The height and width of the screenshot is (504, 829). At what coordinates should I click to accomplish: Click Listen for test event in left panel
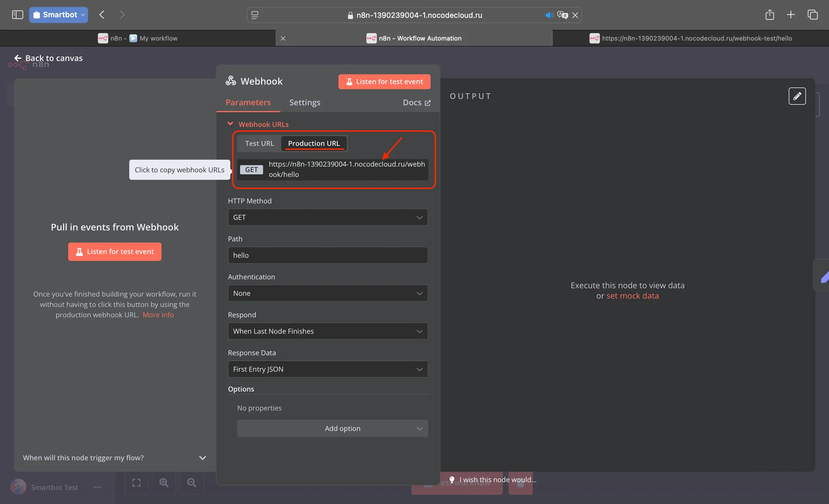pyautogui.click(x=115, y=252)
